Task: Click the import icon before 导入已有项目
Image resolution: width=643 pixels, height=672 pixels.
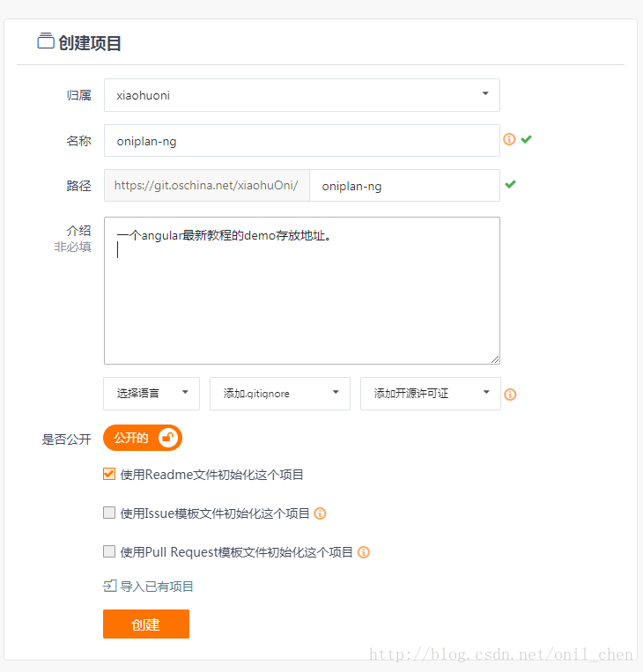Action: [110, 586]
